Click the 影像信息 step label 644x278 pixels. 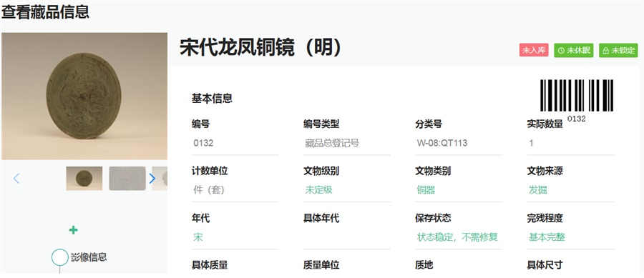pos(89,257)
